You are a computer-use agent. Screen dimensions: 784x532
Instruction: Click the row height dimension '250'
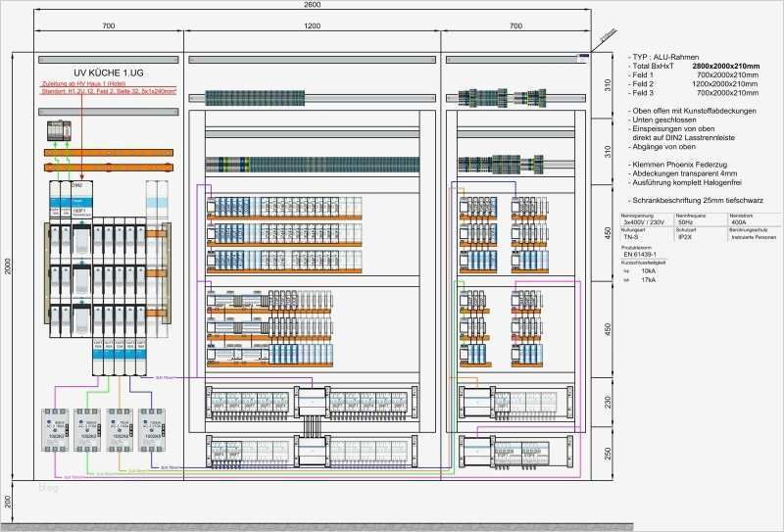point(608,454)
